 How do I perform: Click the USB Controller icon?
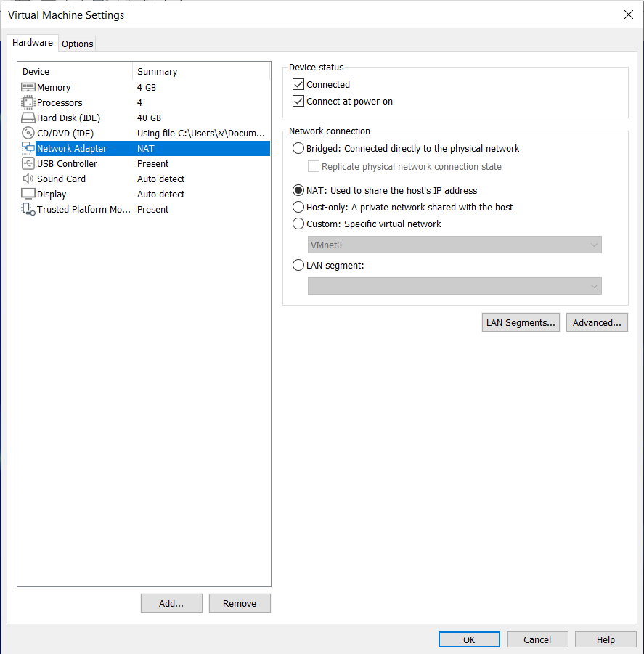tap(28, 164)
